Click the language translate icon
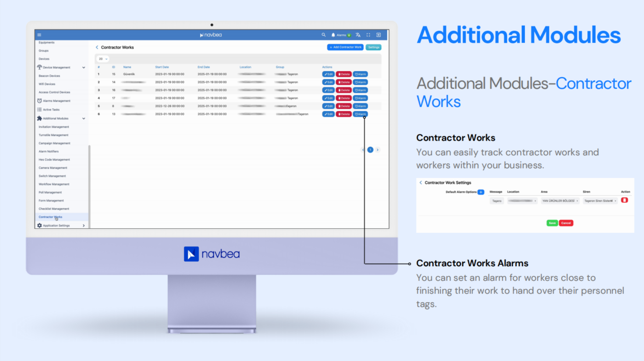Screen dimensions: 644x361 tap(358, 35)
